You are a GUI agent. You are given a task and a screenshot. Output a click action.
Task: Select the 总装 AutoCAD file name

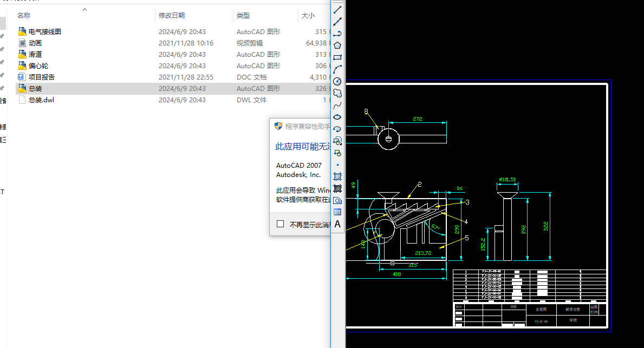pyautogui.click(x=35, y=89)
